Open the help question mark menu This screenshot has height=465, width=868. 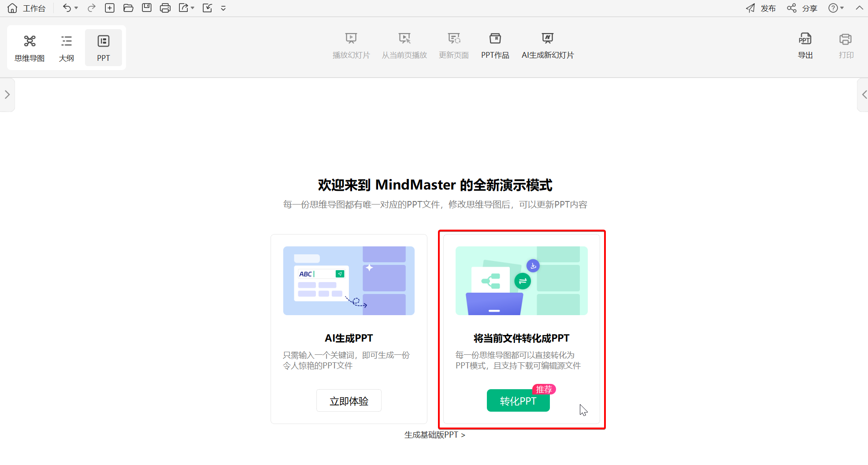click(x=836, y=8)
